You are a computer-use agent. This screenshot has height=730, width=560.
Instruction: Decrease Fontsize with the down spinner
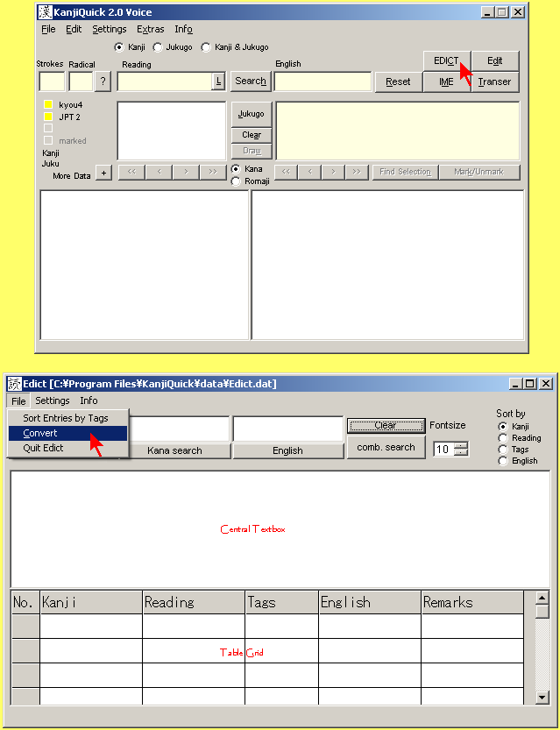tap(461, 452)
